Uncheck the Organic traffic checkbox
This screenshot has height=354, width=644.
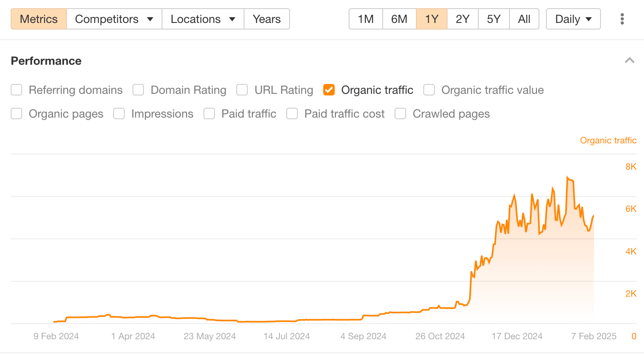pos(329,90)
